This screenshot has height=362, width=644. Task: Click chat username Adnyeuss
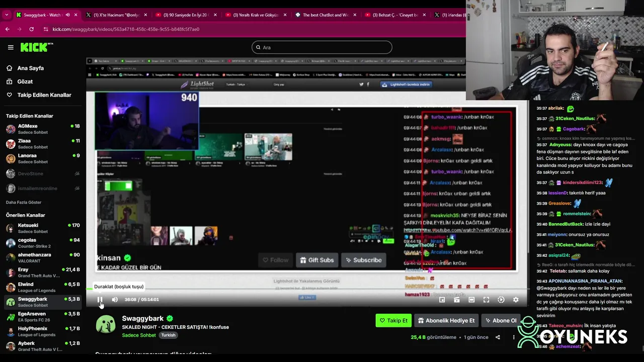pyautogui.click(x=561, y=145)
